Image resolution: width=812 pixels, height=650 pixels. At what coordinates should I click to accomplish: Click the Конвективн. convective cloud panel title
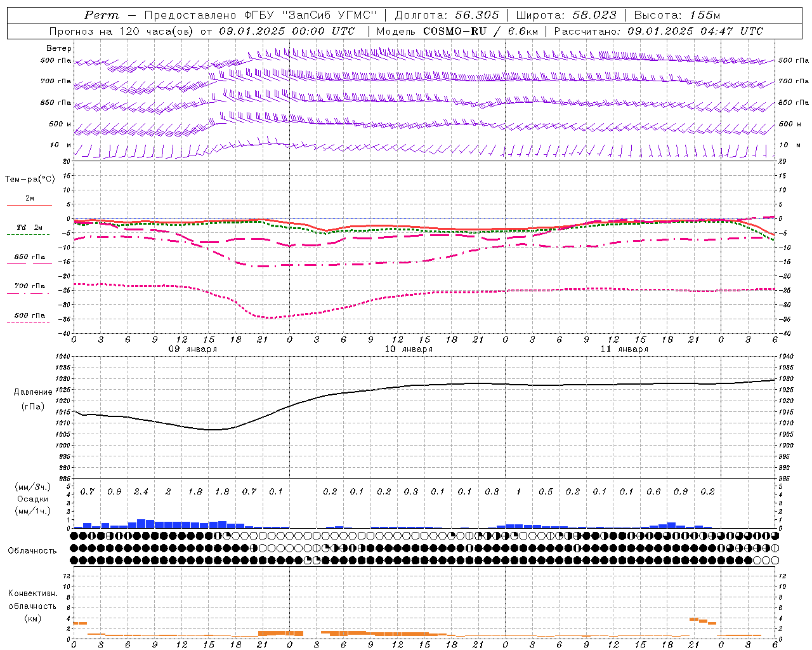pos(32,594)
